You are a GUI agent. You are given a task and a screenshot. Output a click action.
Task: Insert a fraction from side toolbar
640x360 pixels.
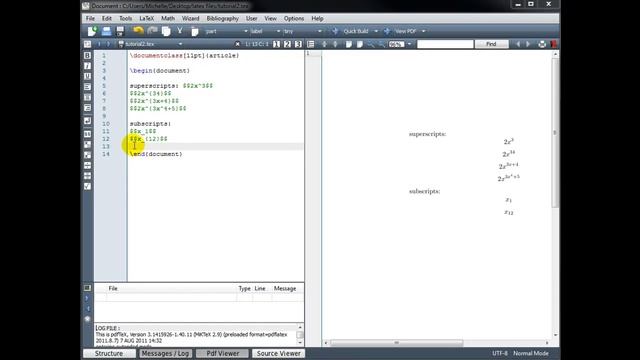click(87, 165)
